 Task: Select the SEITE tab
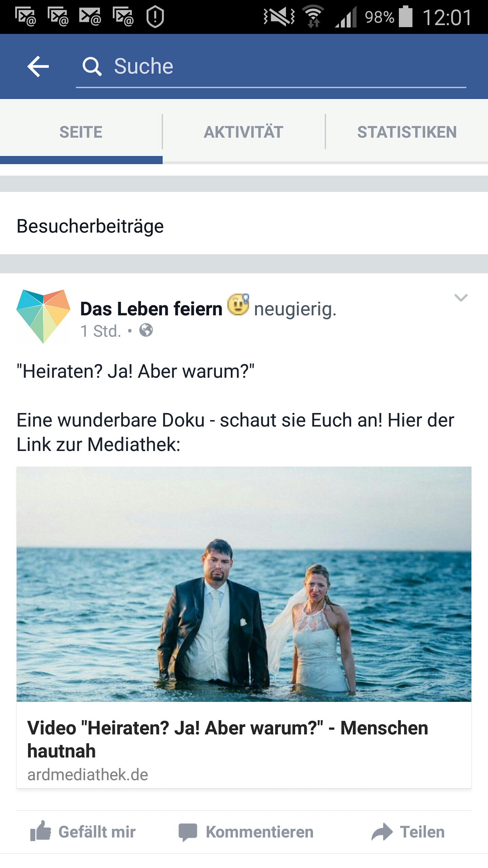point(81,132)
